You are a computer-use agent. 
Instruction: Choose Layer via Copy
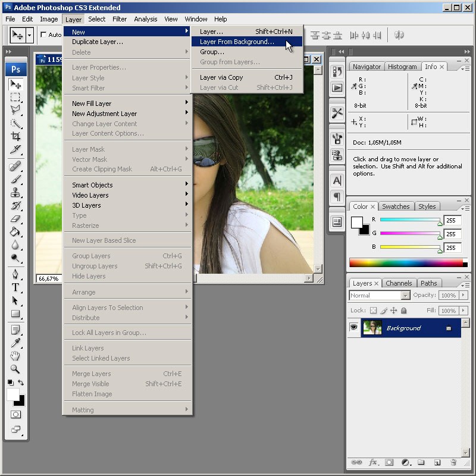(x=247, y=77)
